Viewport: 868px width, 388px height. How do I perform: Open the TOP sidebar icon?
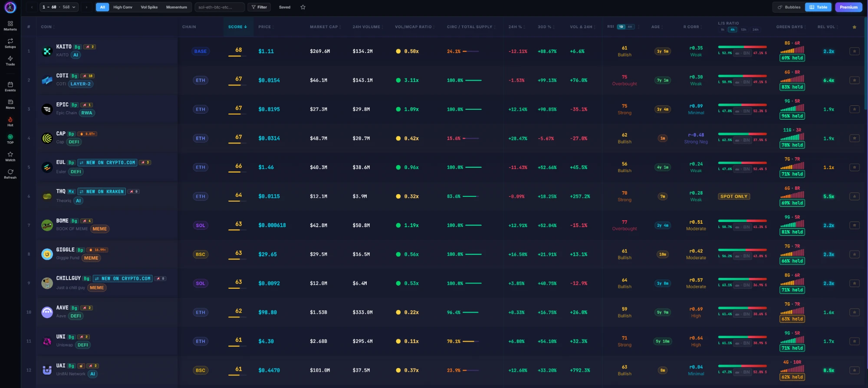[x=10, y=139]
